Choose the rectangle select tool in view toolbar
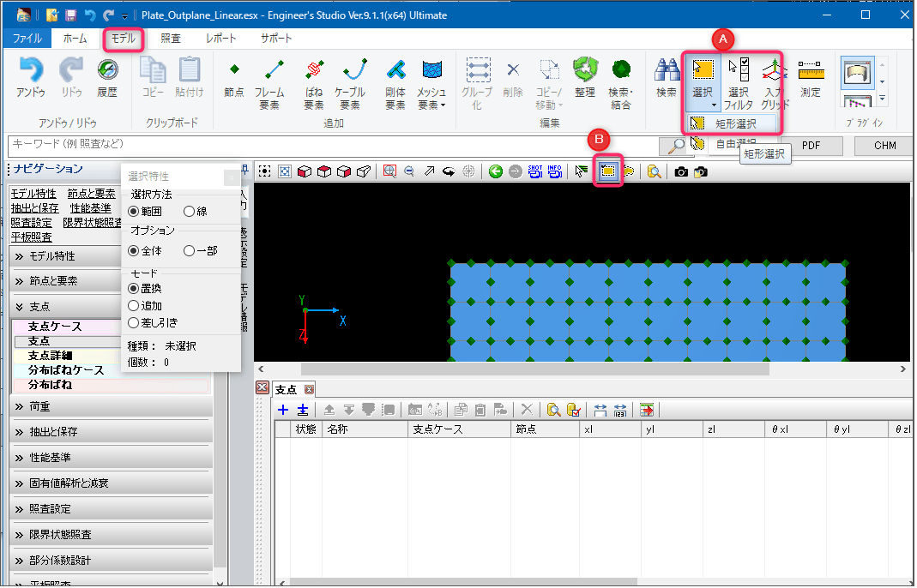This screenshot has width=917, height=588. coord(608,171)
